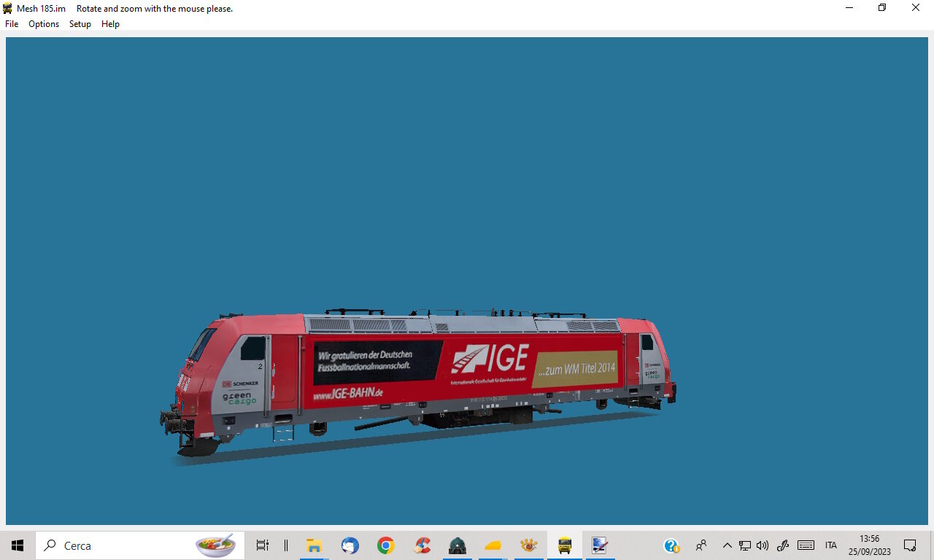Open the dark building icon app in taskbar
The image size is (934, 560).
point(458,545)
